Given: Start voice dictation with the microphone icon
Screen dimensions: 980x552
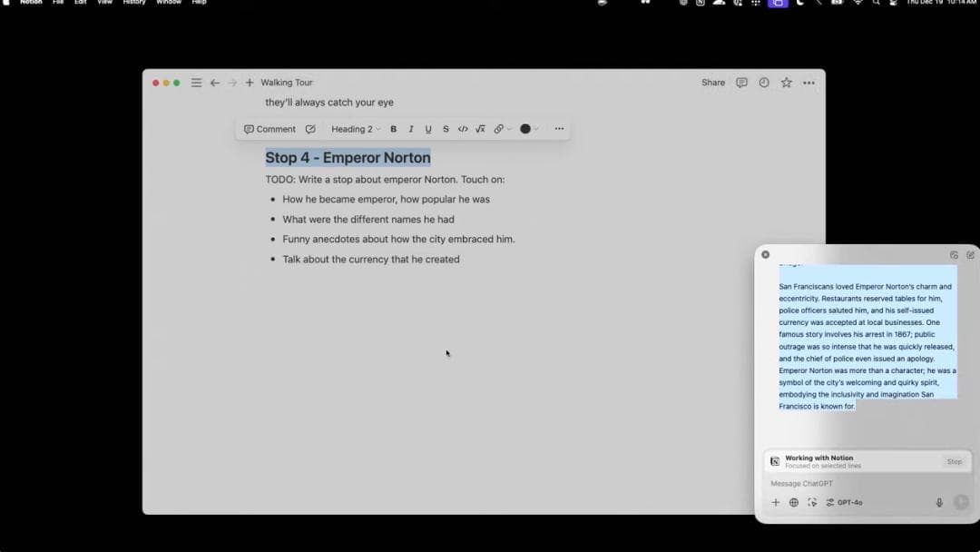Looking at the screenshot, I should tap(939, 502).
